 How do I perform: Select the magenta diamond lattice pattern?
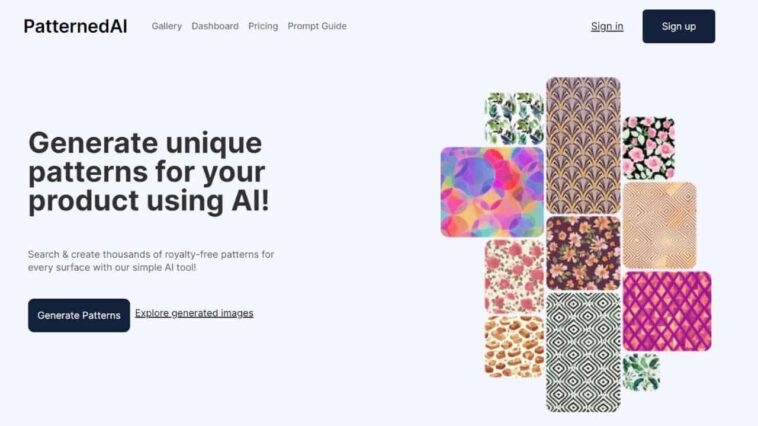click(x=667, y=311)
